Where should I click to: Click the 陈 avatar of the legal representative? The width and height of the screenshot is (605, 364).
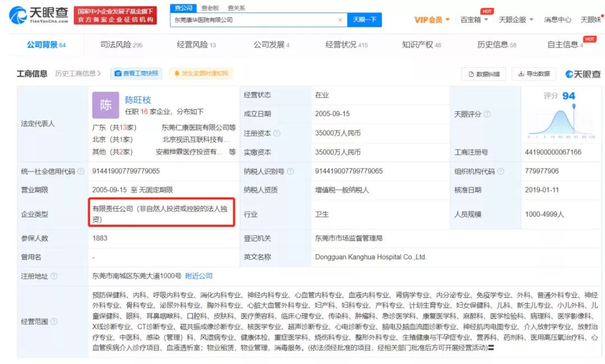click(x=105, y=105)
